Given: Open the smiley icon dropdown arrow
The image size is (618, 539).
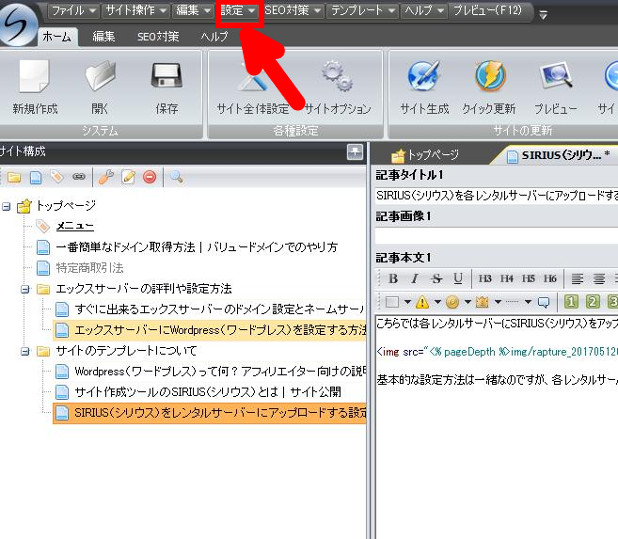Looking at the screenshot, I should click(x=467, y=302).
